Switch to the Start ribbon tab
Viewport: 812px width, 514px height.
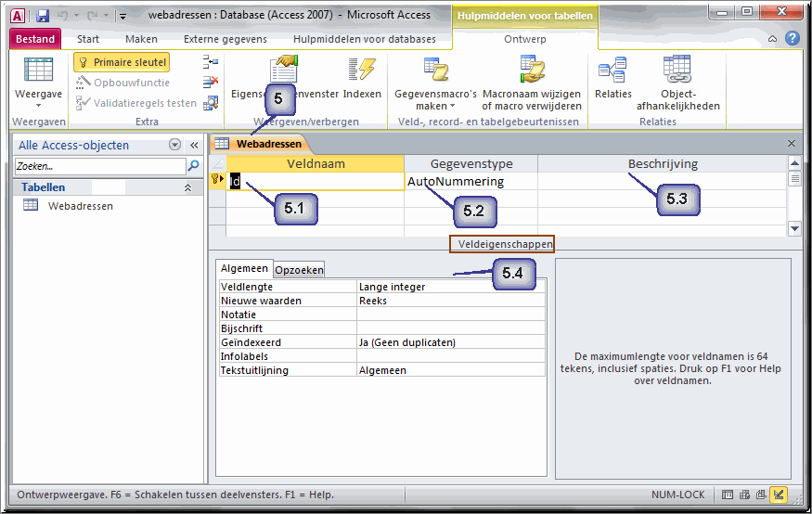click(88, 39)
